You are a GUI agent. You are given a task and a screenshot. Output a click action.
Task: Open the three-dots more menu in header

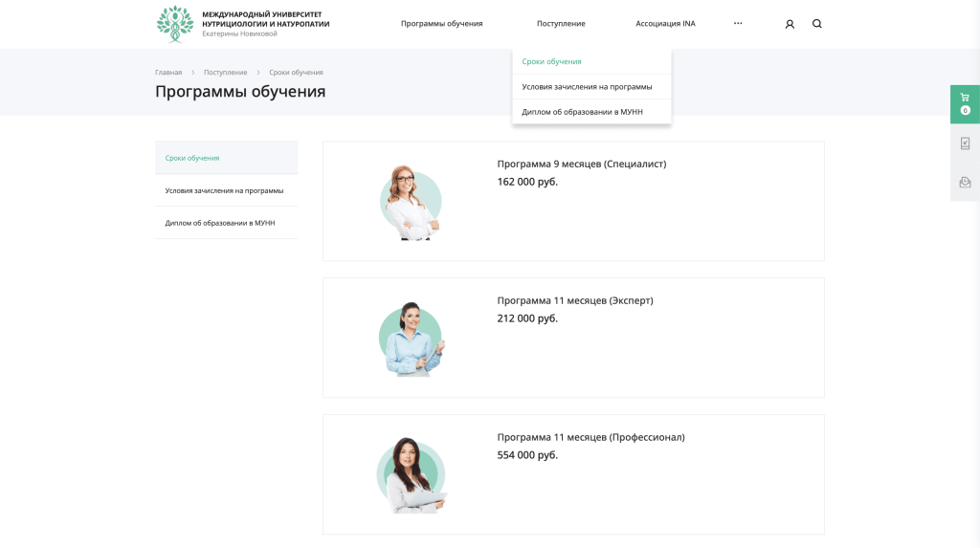[738, 24]
